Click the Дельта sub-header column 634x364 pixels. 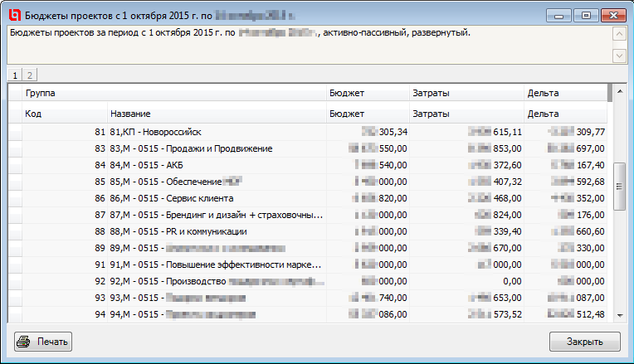click(x=564, y=113)
